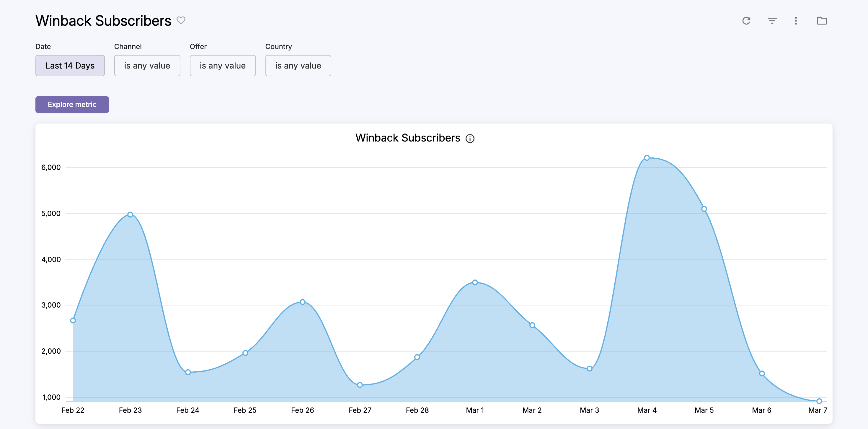The width and height of the screenshot is (868, 429).
Task: Toggle the filters bar icon
Action: (x=772, y=21)
